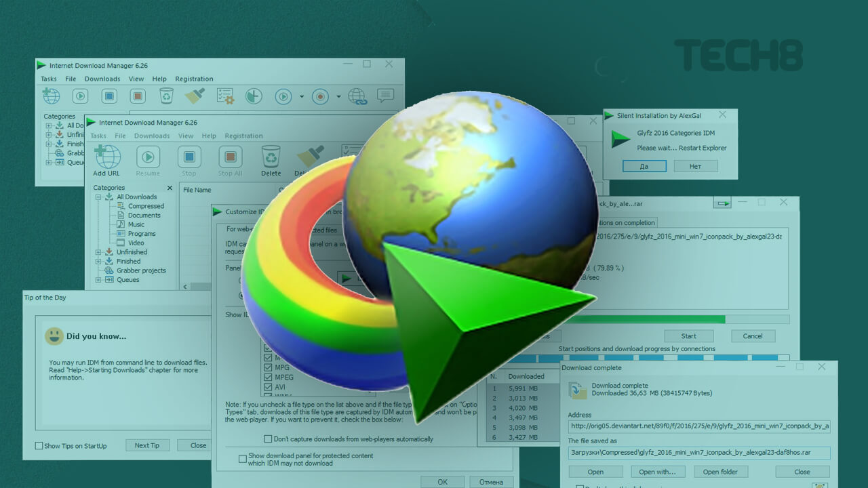Close the Categories panel with its X
This screenshot has height=488, width=868.
[x=170, y=188]
